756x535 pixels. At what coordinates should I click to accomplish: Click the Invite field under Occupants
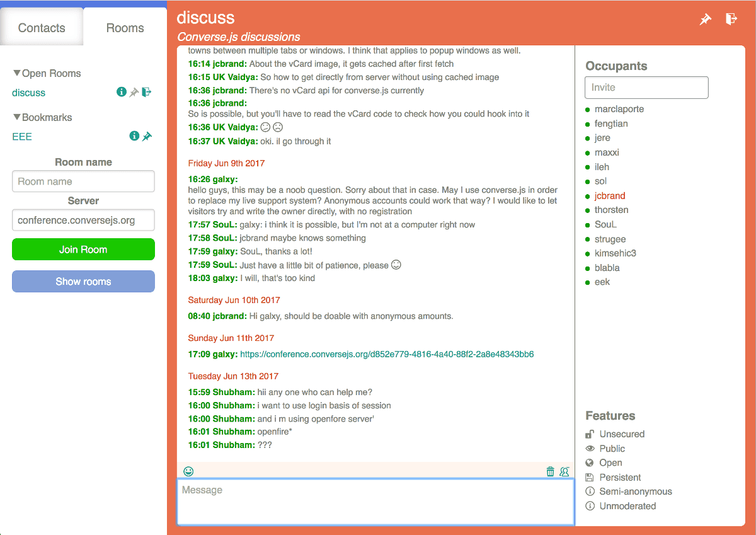pos(646,88)
